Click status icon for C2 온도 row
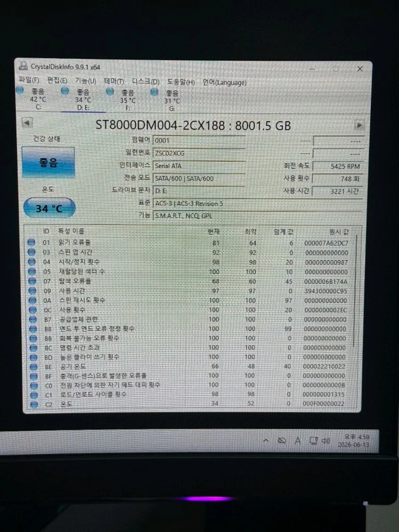Viewport: 399px width, 532px height. (34, 404)
